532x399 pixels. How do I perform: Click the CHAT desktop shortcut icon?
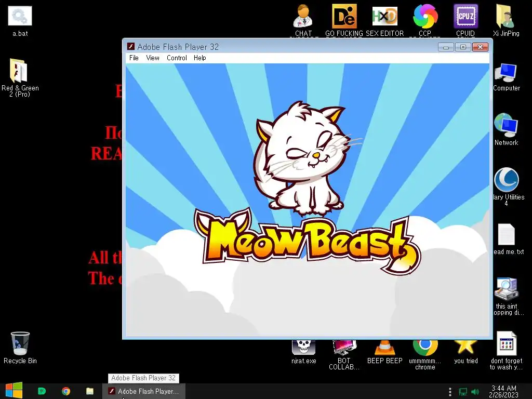point(303,20)
